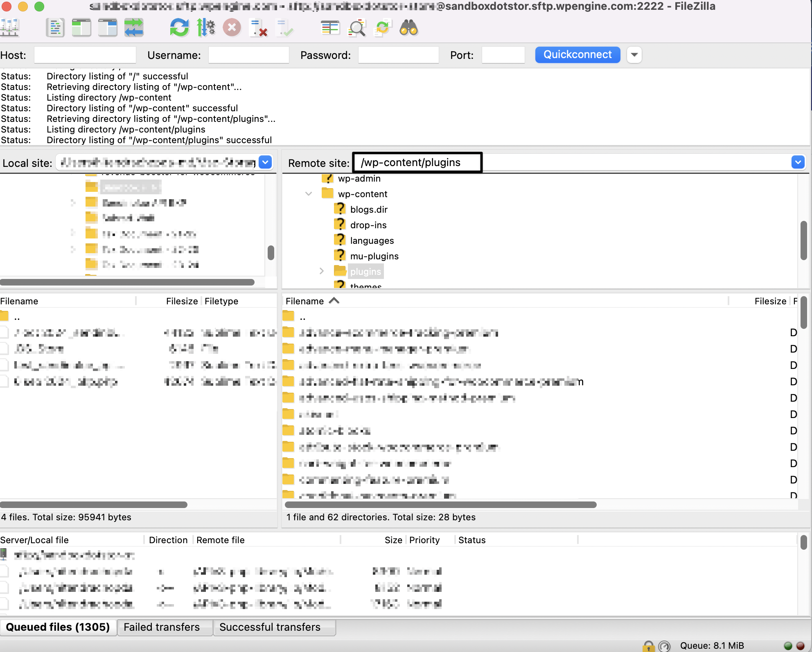
Task: Click the Password input field
Action: tap(399, 55)
